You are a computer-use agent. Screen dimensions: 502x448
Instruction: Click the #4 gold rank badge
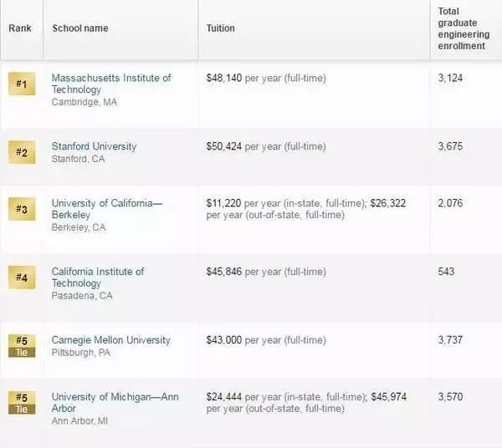pos(22,277)
